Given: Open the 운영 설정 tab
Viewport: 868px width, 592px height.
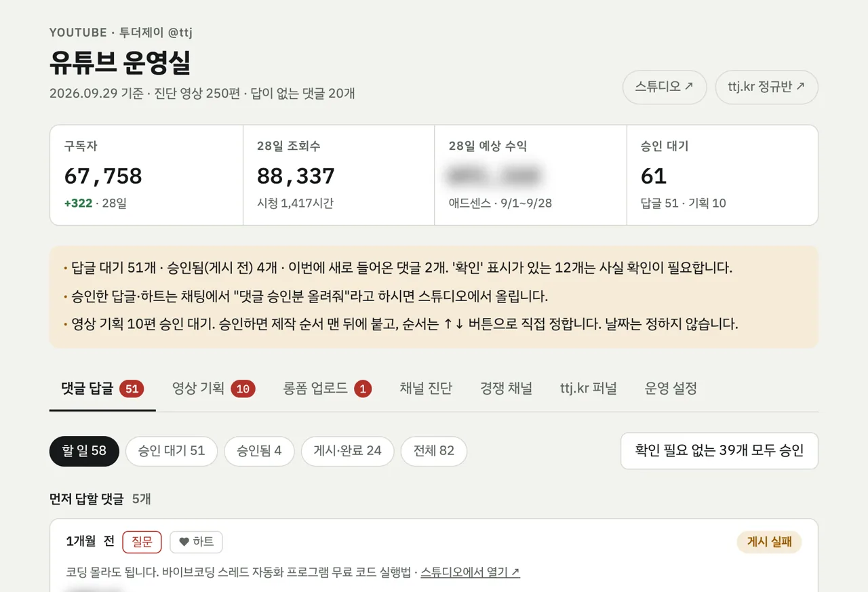Looking at the screenshot, I should pyautogui.click(x=671, y=389).
